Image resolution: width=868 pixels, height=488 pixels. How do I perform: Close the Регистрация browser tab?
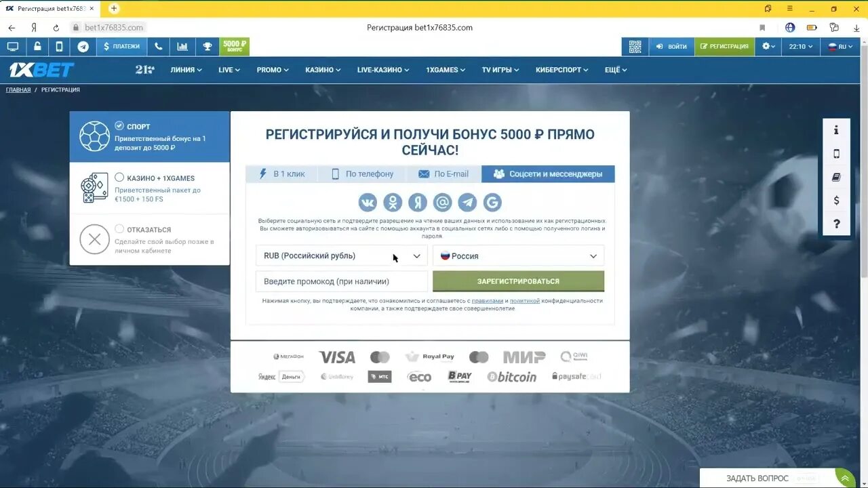tap(92, 8)
